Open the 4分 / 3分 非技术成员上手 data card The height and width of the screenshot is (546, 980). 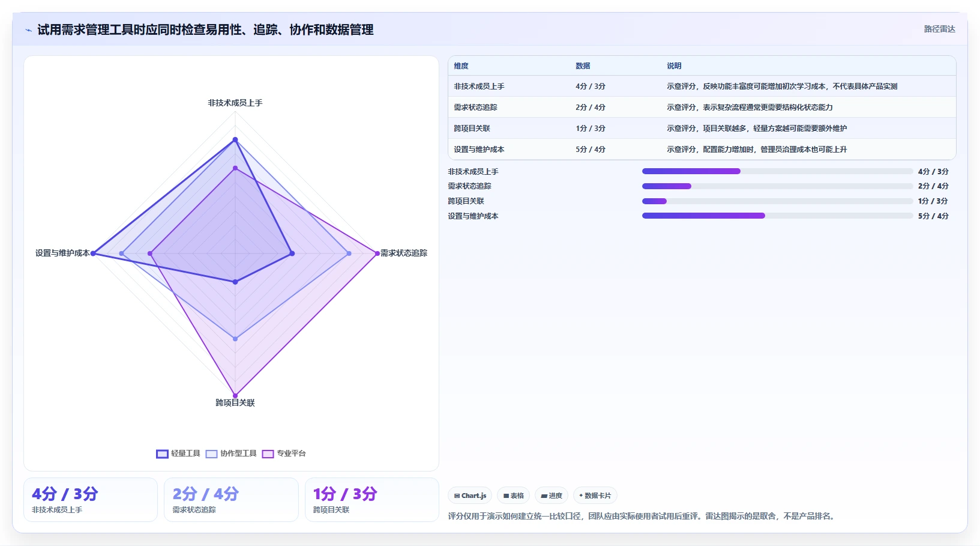click(91, 500)
